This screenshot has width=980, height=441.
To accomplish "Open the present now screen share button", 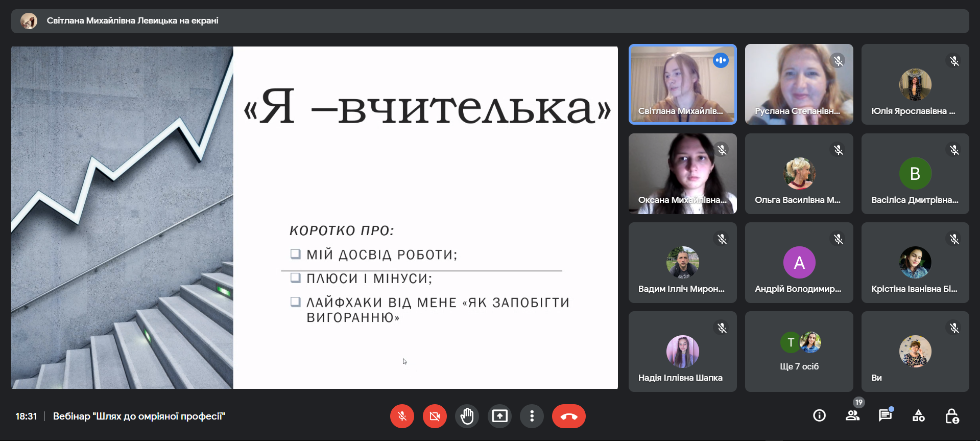I will pos(499,416).
